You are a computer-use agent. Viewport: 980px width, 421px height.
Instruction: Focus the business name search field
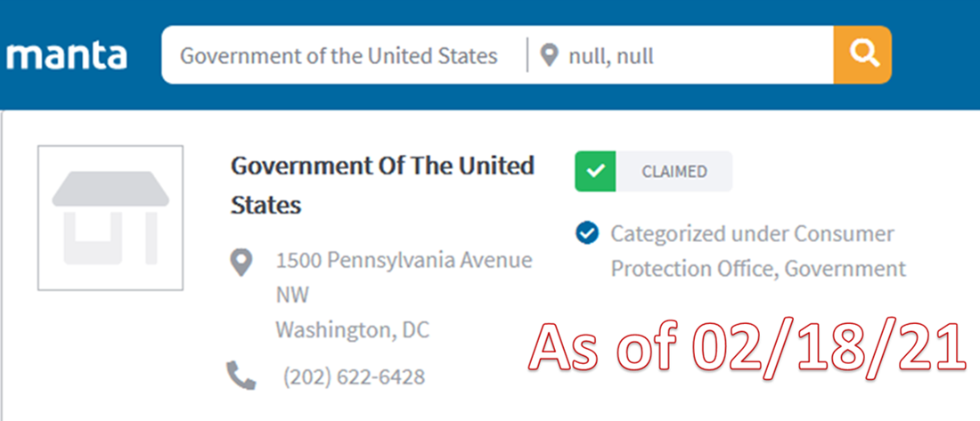coord(339,56)
